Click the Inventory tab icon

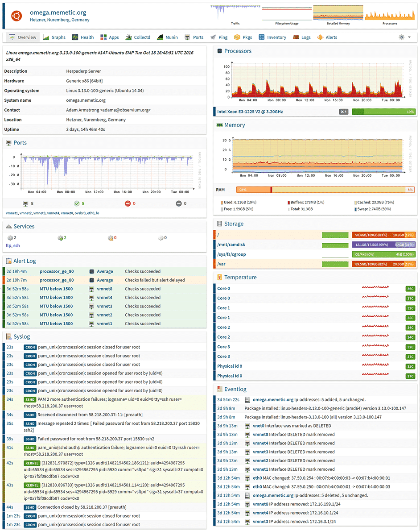click(x=262, y=37)
